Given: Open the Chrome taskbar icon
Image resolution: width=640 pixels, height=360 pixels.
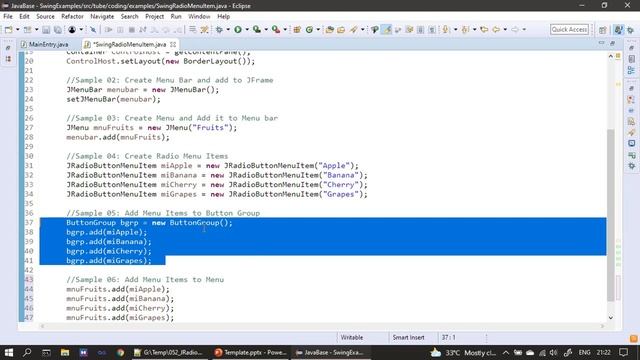Looking at the screenshot, I should 120,352.
